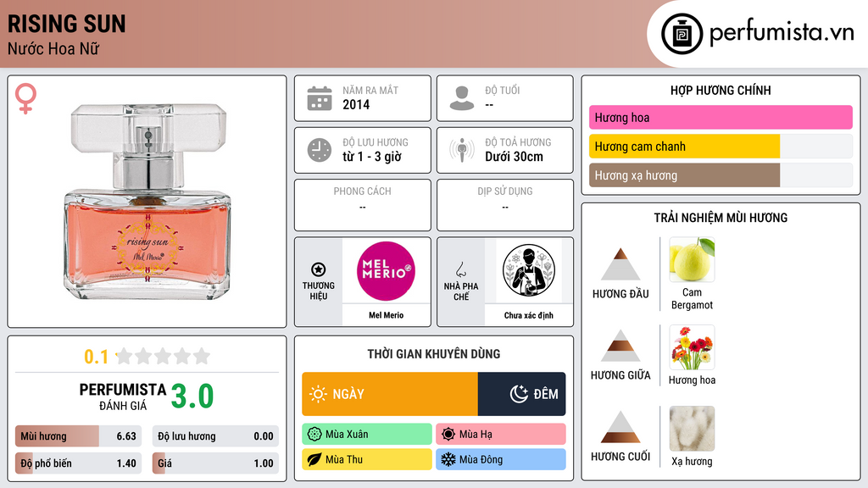Select the Mùa Thu season tag
Screen dimensions: 868x488
(x=367, y=459)
